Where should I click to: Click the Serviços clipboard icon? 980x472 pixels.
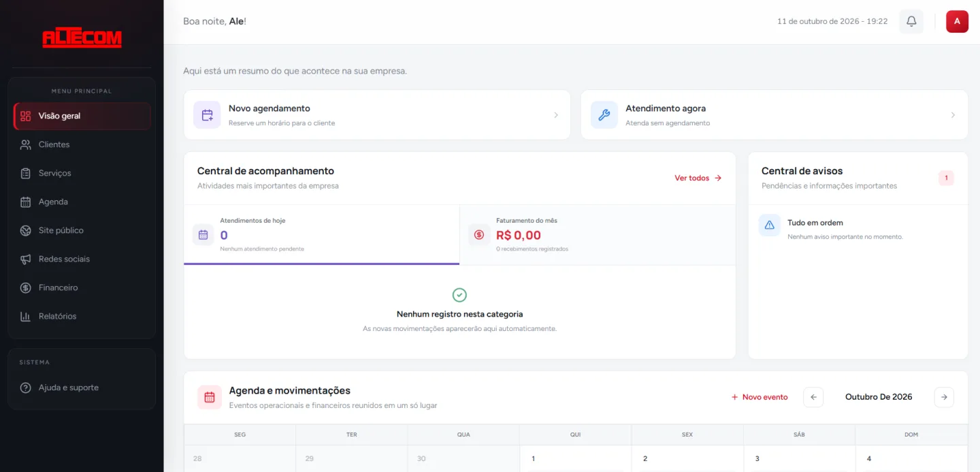pos(26,173)
